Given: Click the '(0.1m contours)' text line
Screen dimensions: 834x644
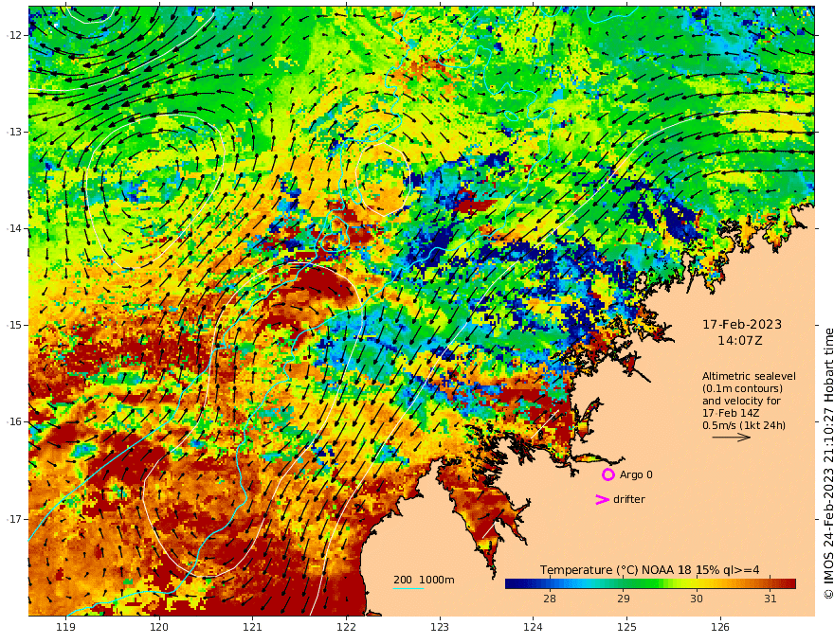Looking at the screenshot, I should [742, 388].
